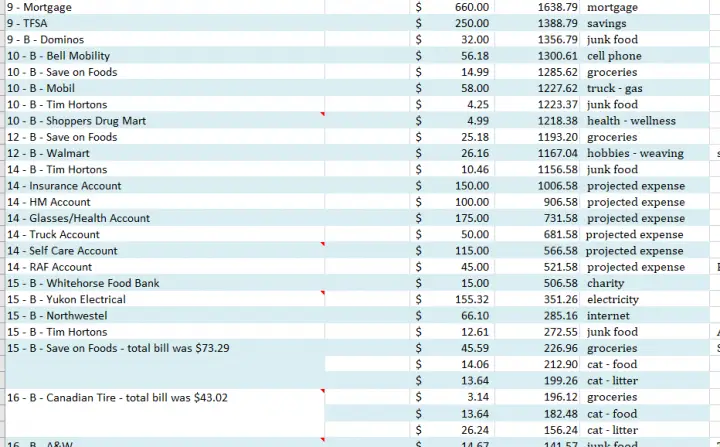Screen dimensions: 720x447
Task: Click the '14 - Self Care Account' cell
Action: point(165,250)
